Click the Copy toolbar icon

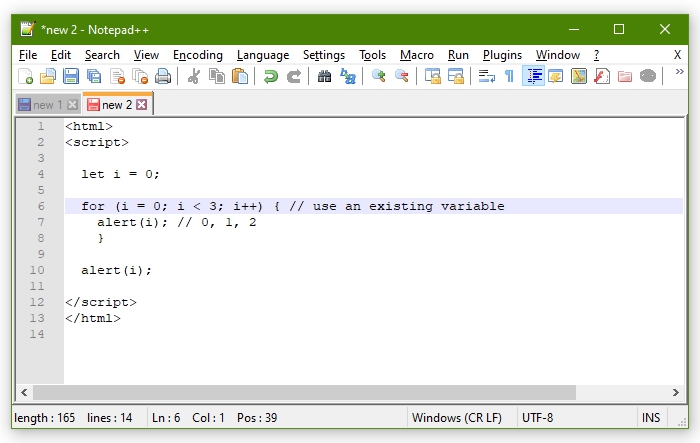tap(217, 76)
